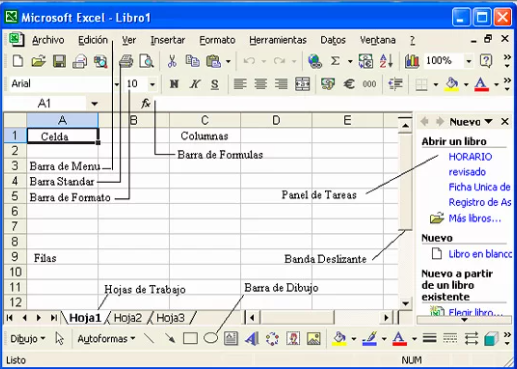
Task: Select the Cut scissors icon
Action: tap(172, 61)
